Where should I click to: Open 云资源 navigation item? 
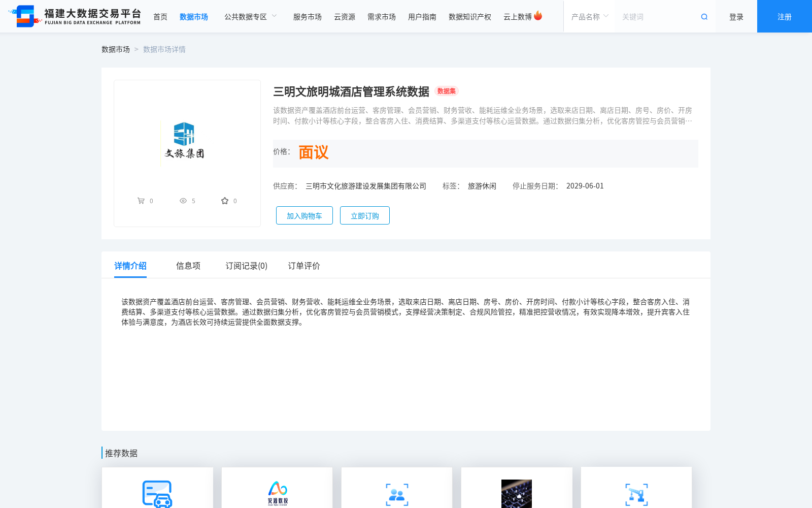click(x=345, y=17)
